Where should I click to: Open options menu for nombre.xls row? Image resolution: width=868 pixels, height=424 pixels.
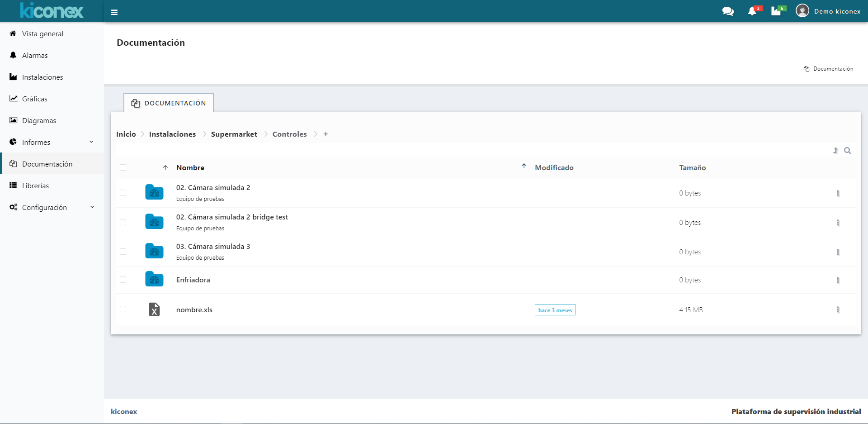(838, 310)
